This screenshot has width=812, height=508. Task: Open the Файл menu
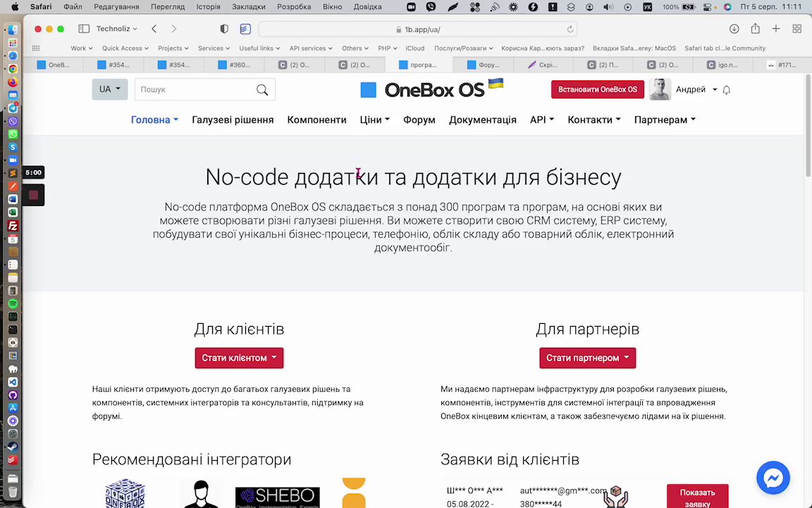click(73, 7)
